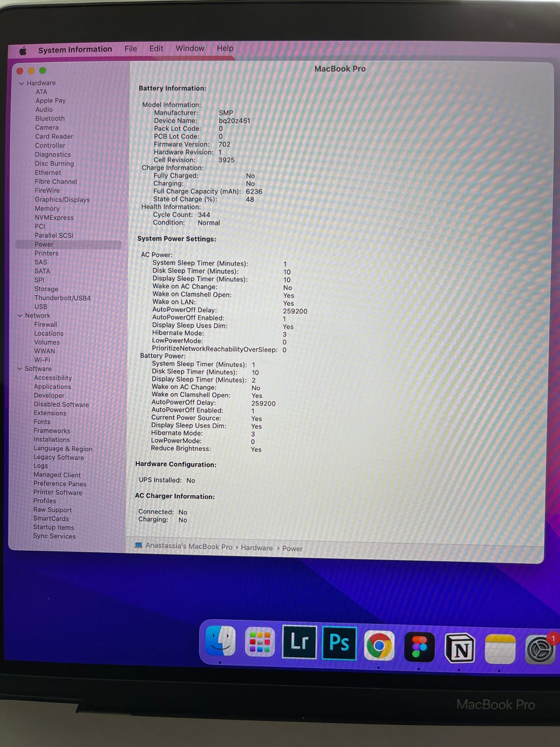Select Card Reader in the sidebar

click(x=54, y=137)
